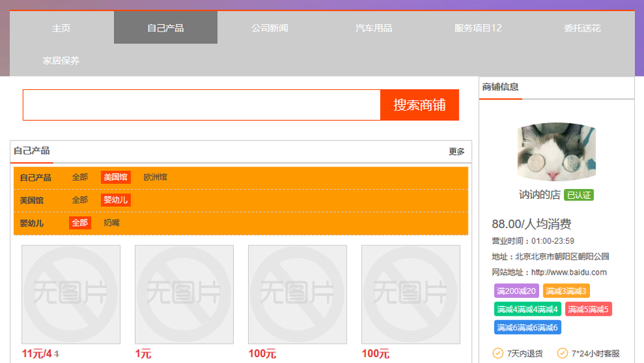Select the 奶嘴 subcategory filter
The width and height of the screenshot is (644, 363).
(111, 223)
